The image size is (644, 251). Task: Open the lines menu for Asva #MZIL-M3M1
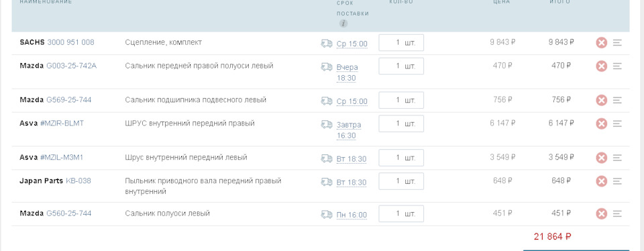617,158
